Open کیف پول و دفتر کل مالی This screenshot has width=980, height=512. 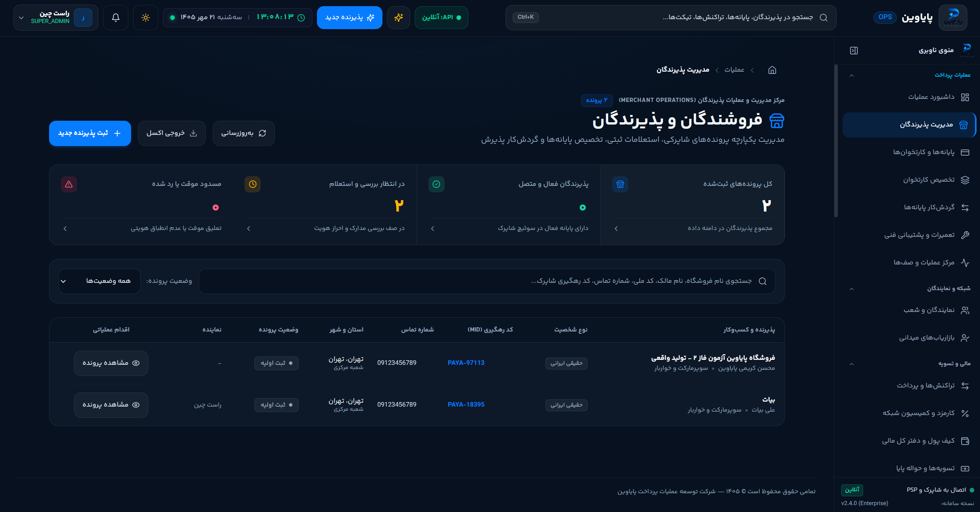(x=909, y=441)
